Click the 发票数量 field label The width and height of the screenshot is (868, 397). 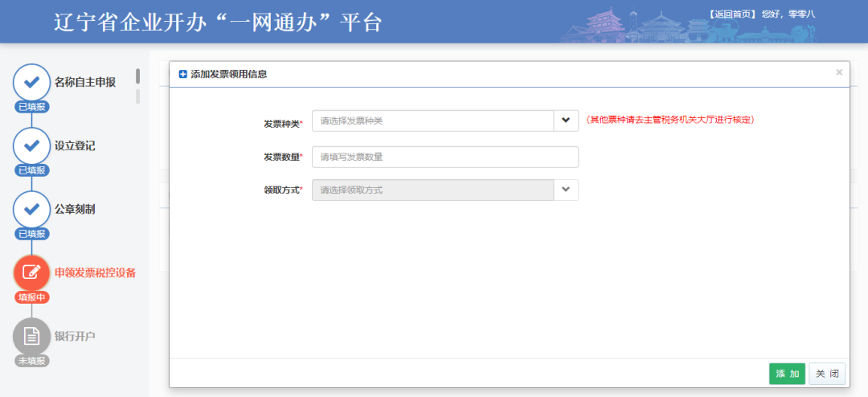point(282,157)
